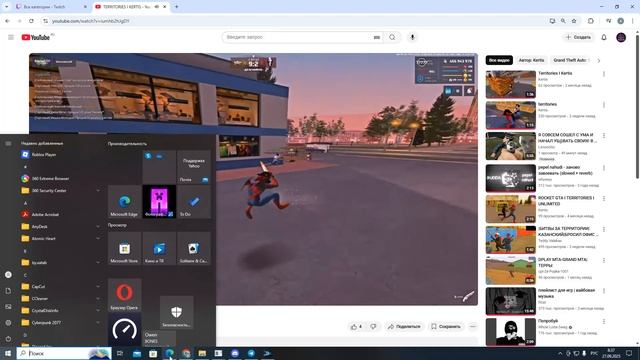Select the Все видео filter chip
Viewport: 640px width, 360px height.
499,60
